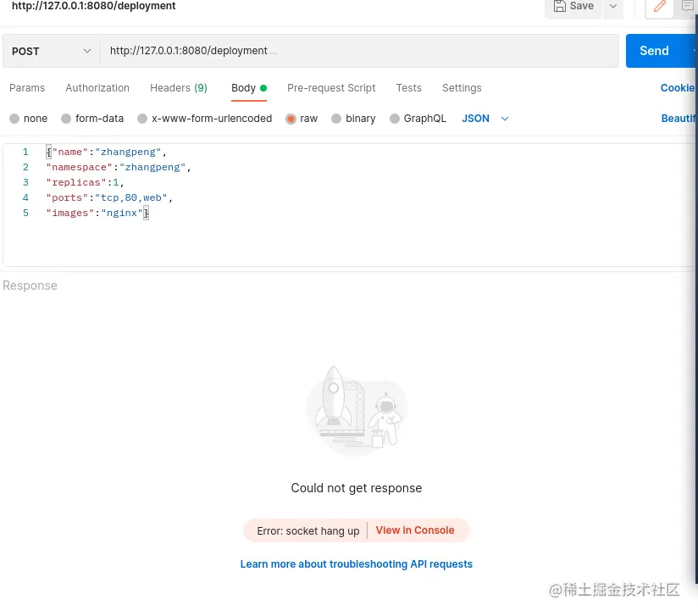
Task: Click line 1 containing "name":"zhangpeng"
Action: [106, 152]
